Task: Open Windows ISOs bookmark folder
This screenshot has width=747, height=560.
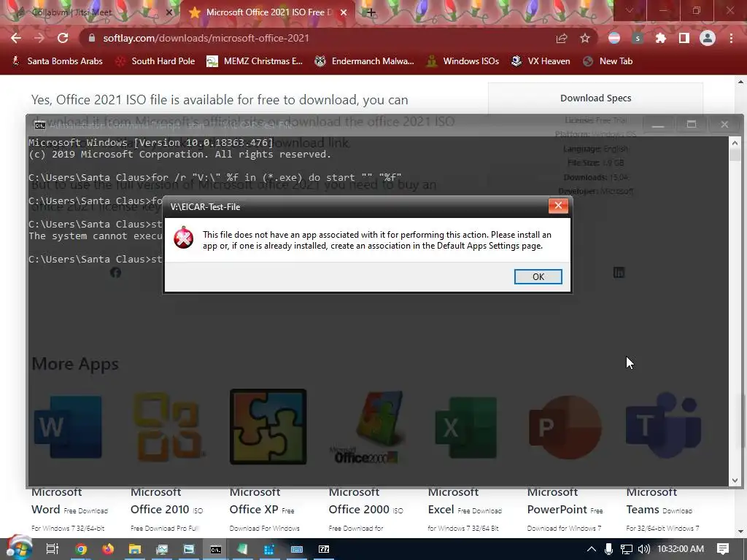Action: [x=462, y=61]
